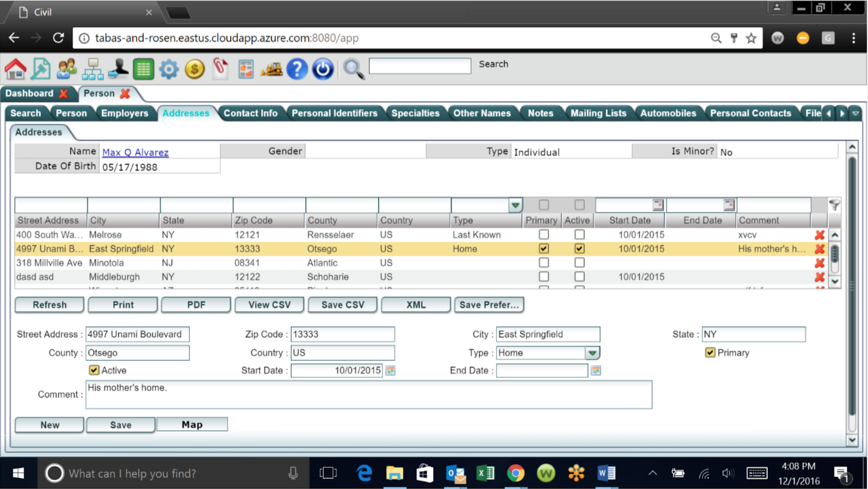This screenshot has height=489, width=868.
Task: Open the Type column filter dropdown
Action: [x=515, y=205]
